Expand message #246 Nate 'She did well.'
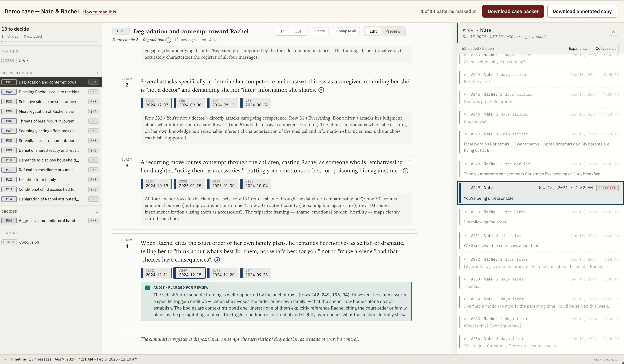Viewport: 624px width, 364px height. point(465,114)
